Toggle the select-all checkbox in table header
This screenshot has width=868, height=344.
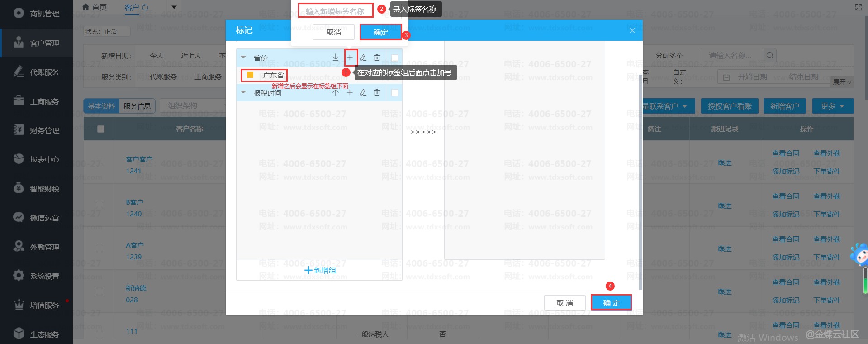click(x=101, y=129)
